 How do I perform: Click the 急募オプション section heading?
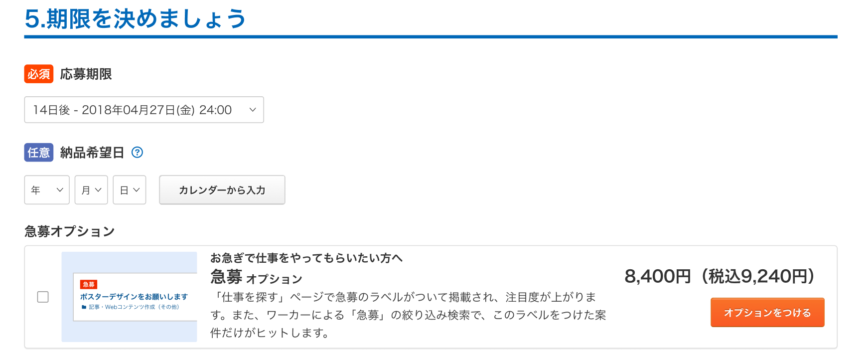coord(70,231)
